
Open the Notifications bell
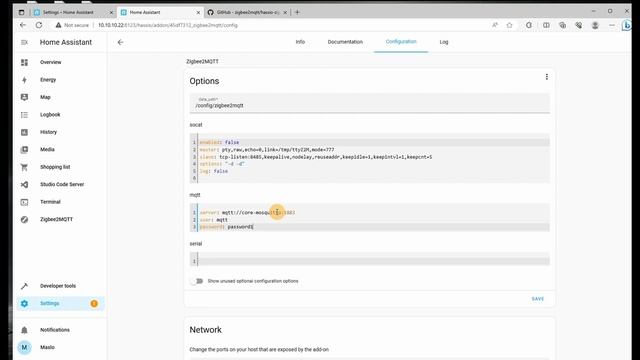tap(24, 330)
